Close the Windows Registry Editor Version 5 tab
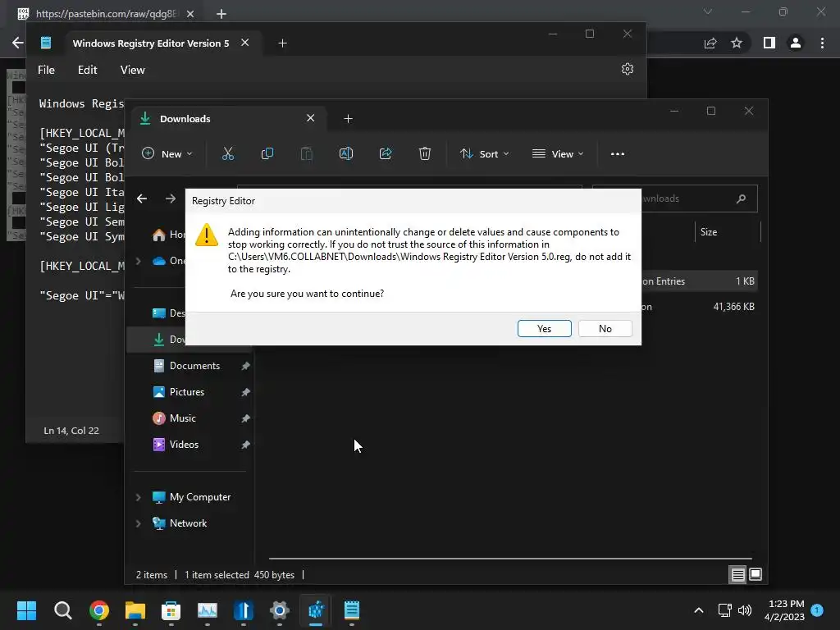 [x=244, y=43]
